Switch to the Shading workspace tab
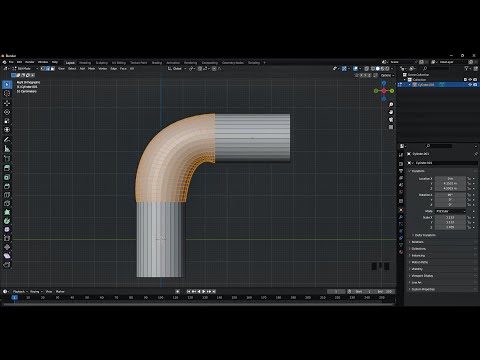The height and width of the screenshot is (360, 480). pos(157,63)
